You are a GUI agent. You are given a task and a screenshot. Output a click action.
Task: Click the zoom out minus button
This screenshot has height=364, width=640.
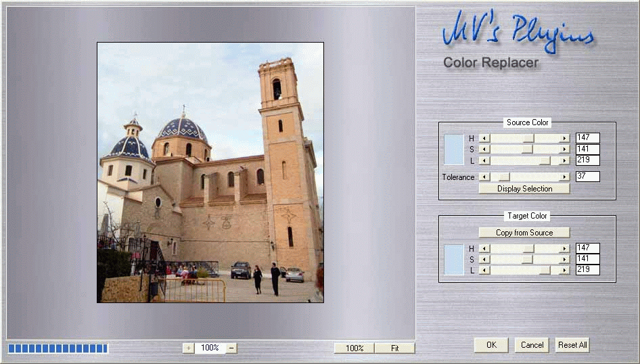point(231,348)
